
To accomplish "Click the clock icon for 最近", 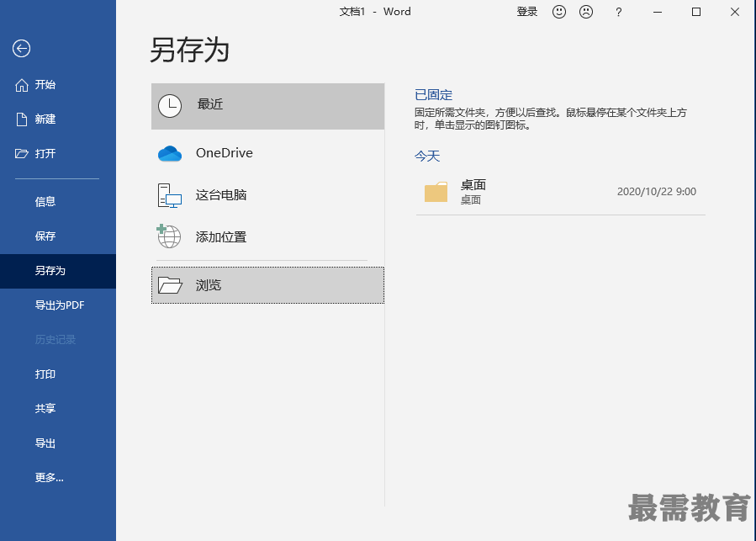I will point(170,106).
